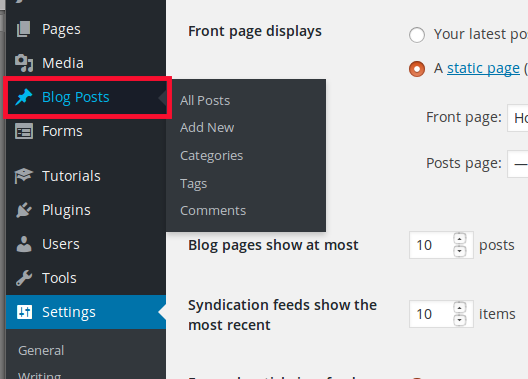Open the Blog Posts menu

tap(87, 97)
